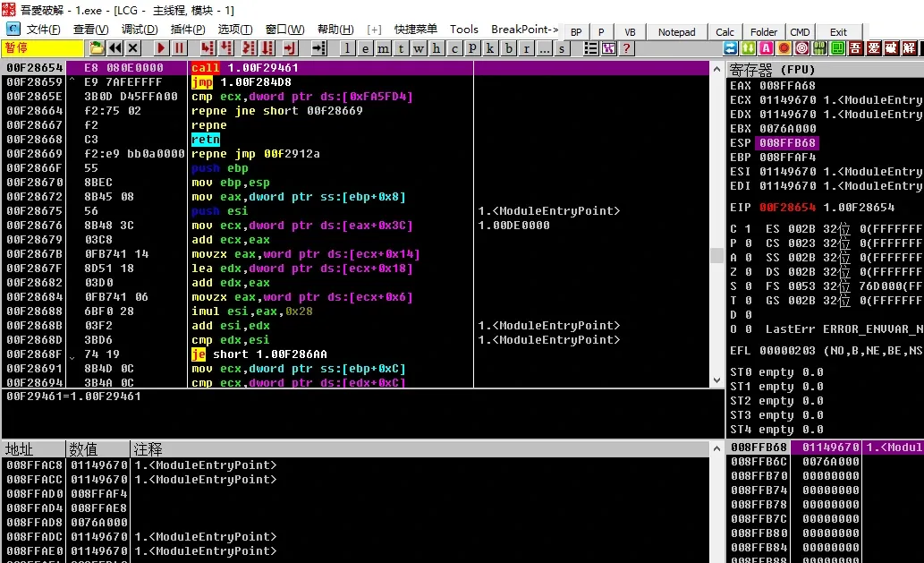Open the Log window with 'l' button
The image size is (924, 563).
coord(347,48)
